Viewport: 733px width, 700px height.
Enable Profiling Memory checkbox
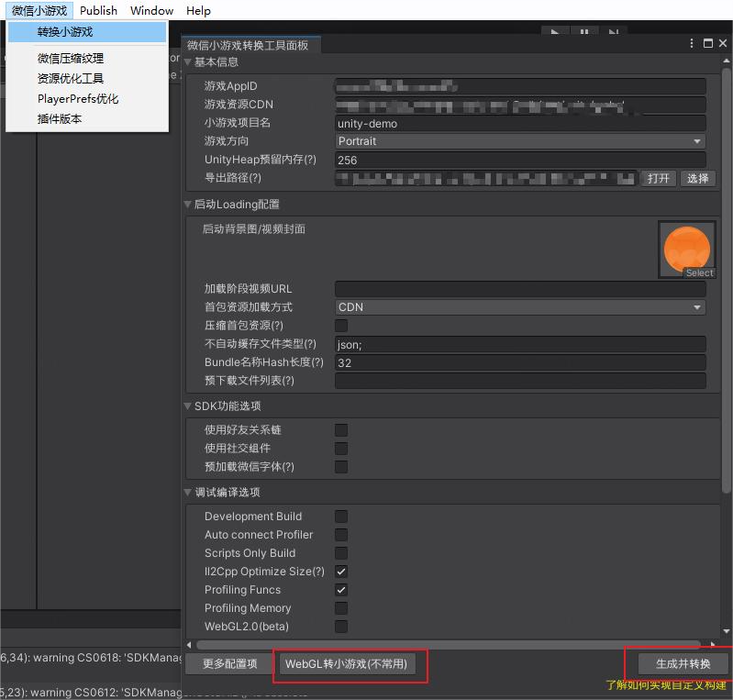point(341,608)
